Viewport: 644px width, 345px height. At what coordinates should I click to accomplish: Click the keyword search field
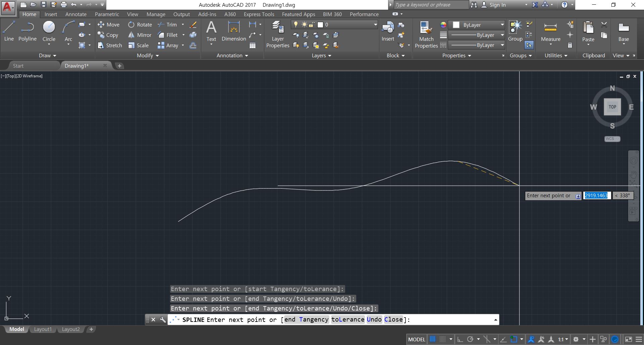[x=431, y=5]
